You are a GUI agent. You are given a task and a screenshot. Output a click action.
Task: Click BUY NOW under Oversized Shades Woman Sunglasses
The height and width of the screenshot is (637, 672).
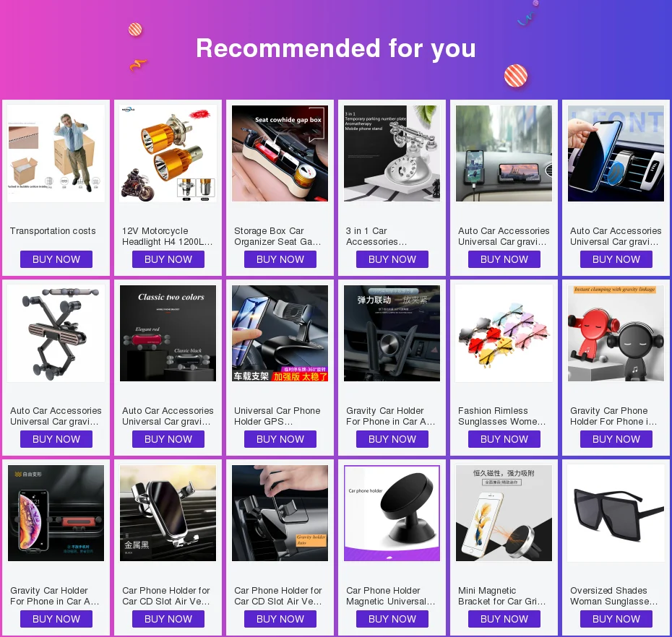(616, 619)
